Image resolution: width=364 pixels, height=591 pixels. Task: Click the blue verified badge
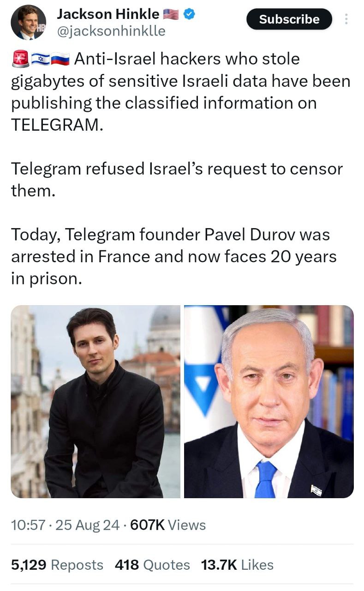tap(189, 14)
